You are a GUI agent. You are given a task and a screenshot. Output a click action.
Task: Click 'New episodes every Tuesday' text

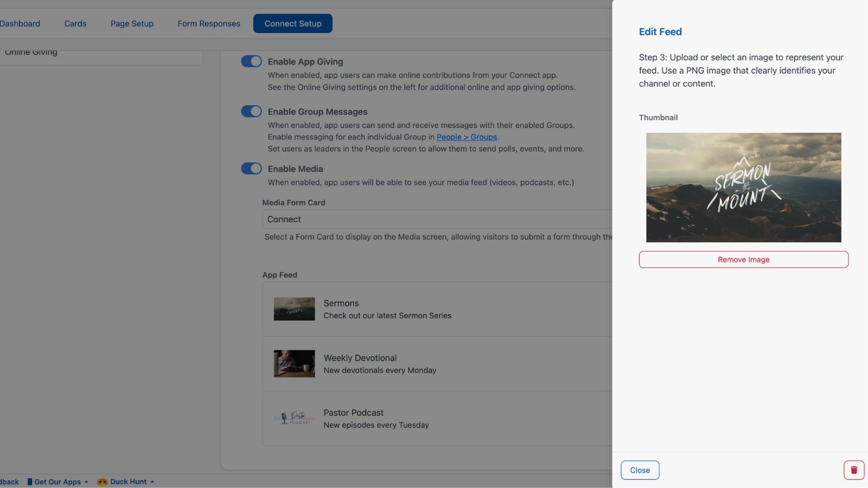click(376, 425)
